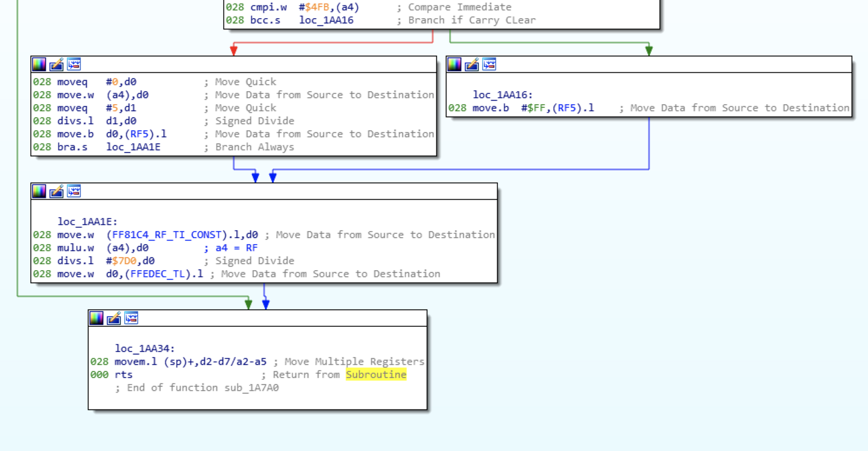Click the movem.l instruction mnemonic
This screenshot has height=451, width=868.
136,361
